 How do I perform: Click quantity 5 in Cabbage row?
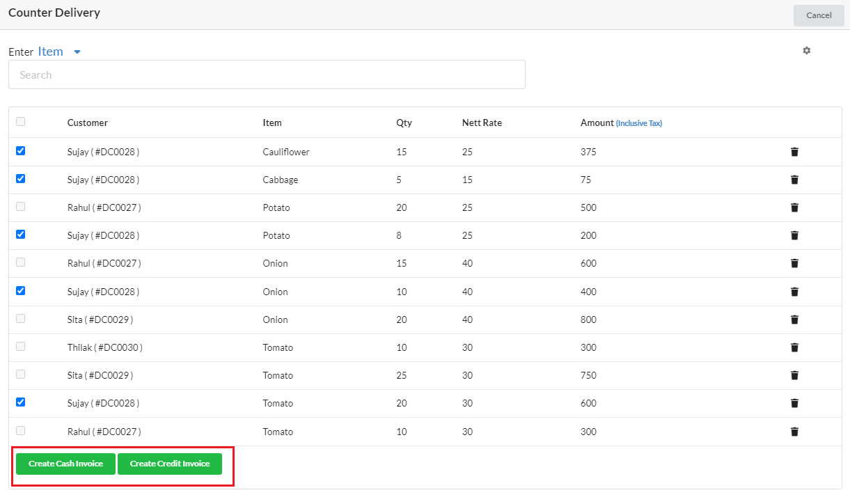pos(399,180)
